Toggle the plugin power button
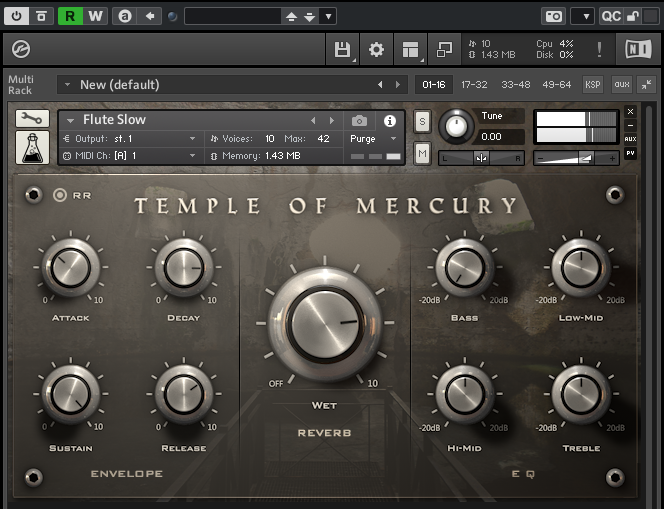Screen dimensions: 664x509 (17, 16)
